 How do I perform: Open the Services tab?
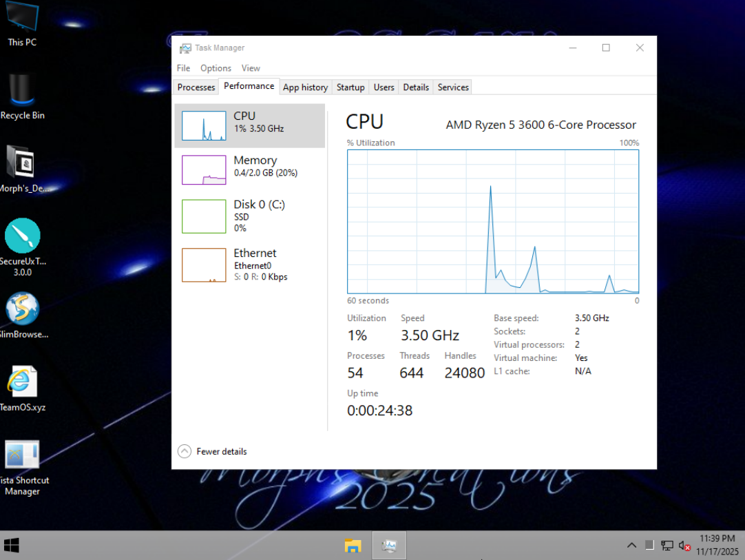(x=453, y=87)
